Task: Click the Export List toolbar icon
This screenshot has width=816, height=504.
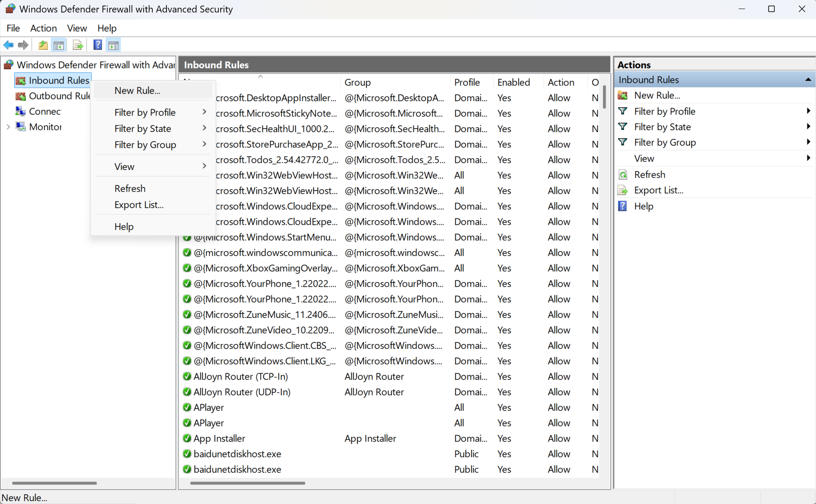Action: 78,45
